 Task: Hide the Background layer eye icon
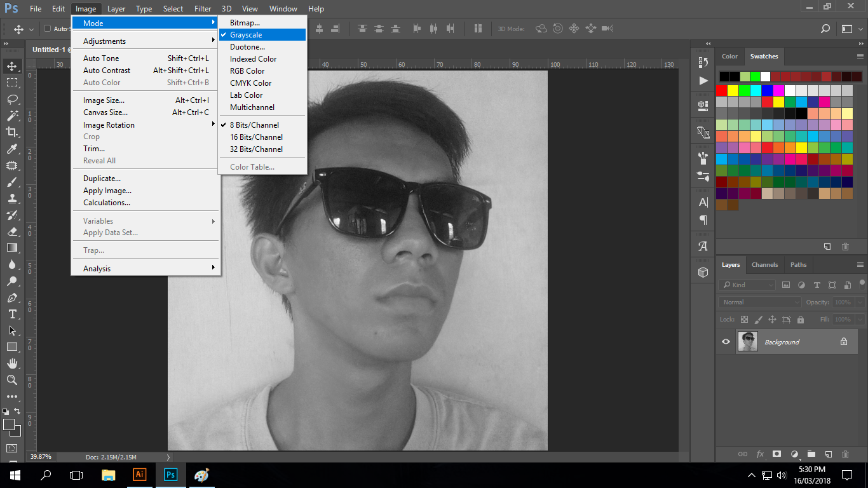726,342
